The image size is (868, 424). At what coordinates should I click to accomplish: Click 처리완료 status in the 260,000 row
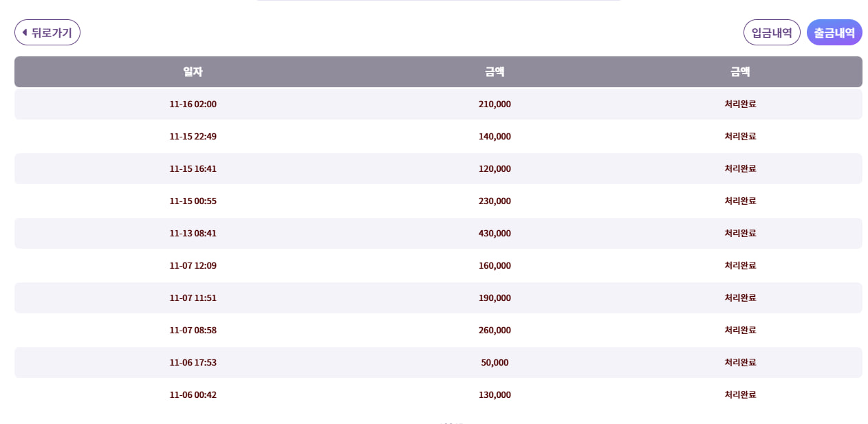click(740, 331)
